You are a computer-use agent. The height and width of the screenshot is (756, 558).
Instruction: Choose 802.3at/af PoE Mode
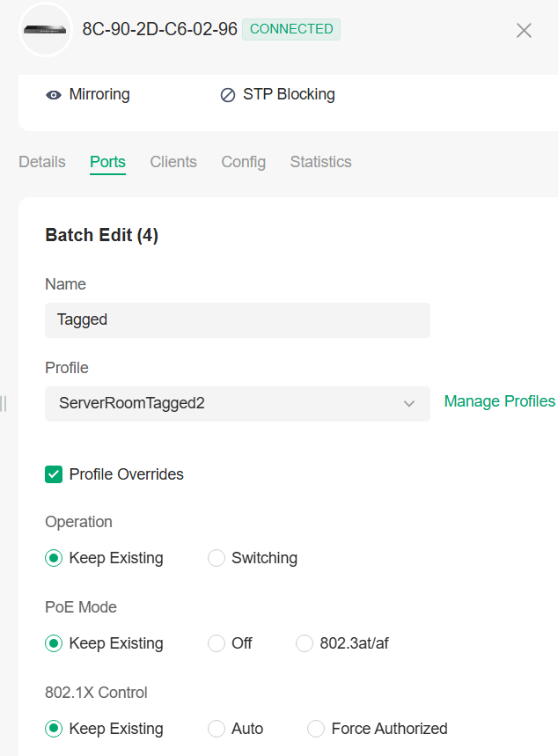(305, 643)
